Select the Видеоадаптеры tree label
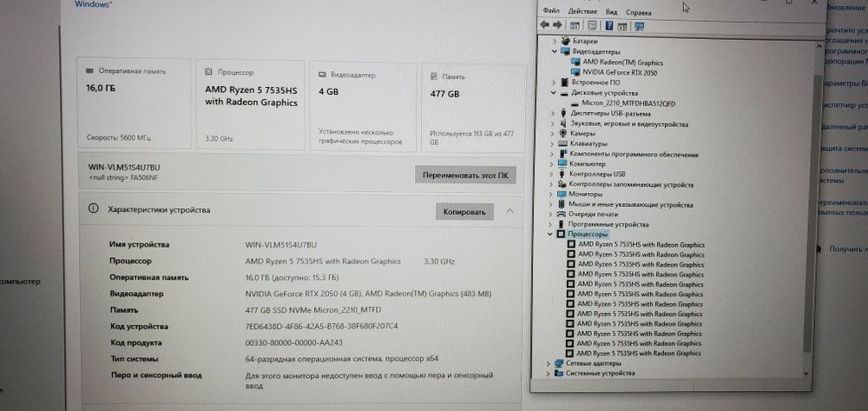Viewport: 868px width, 411px height. (x=596, y=51)
